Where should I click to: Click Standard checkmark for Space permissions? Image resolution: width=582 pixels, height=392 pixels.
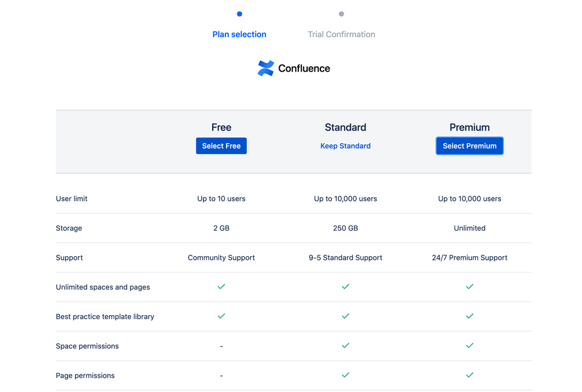click(345, 345)
